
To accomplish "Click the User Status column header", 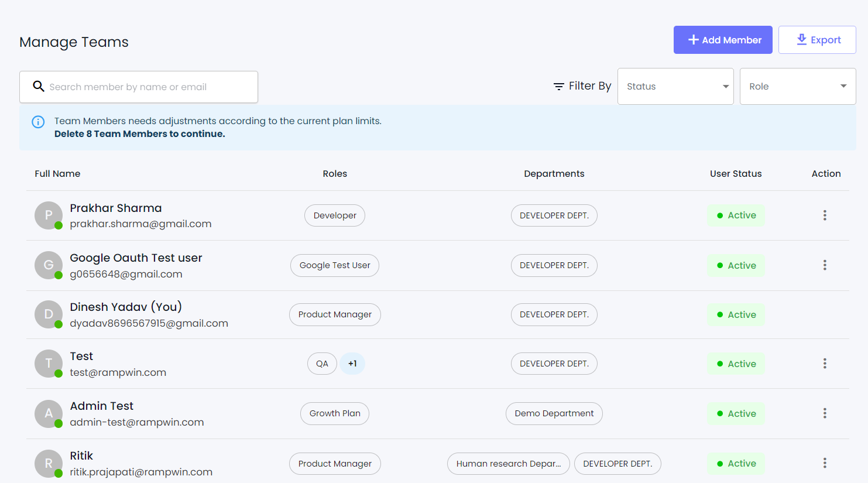I will 736,174.
